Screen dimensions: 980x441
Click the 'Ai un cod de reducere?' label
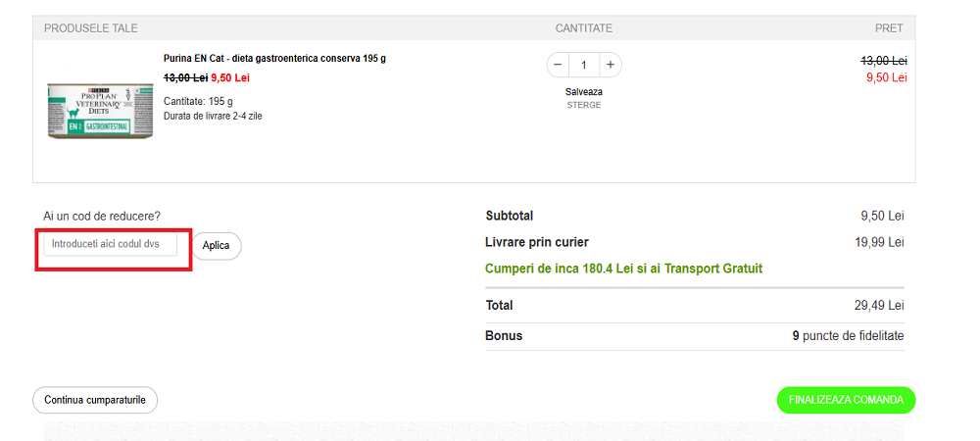102,216
